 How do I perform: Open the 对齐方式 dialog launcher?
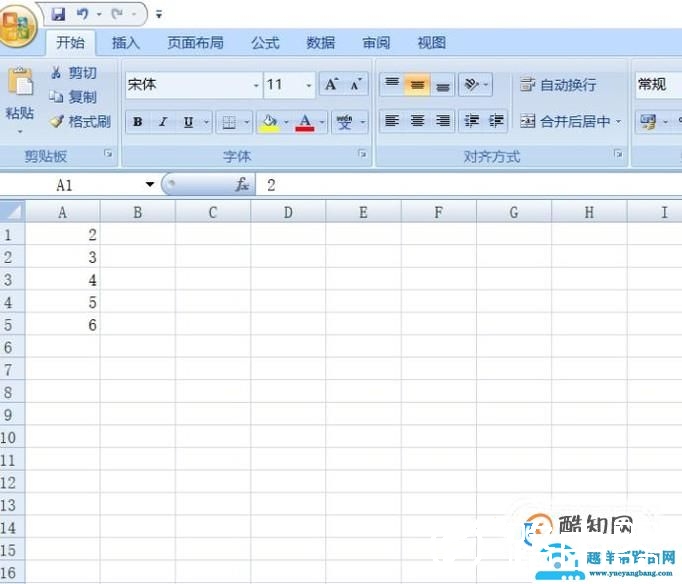point(618,154)
